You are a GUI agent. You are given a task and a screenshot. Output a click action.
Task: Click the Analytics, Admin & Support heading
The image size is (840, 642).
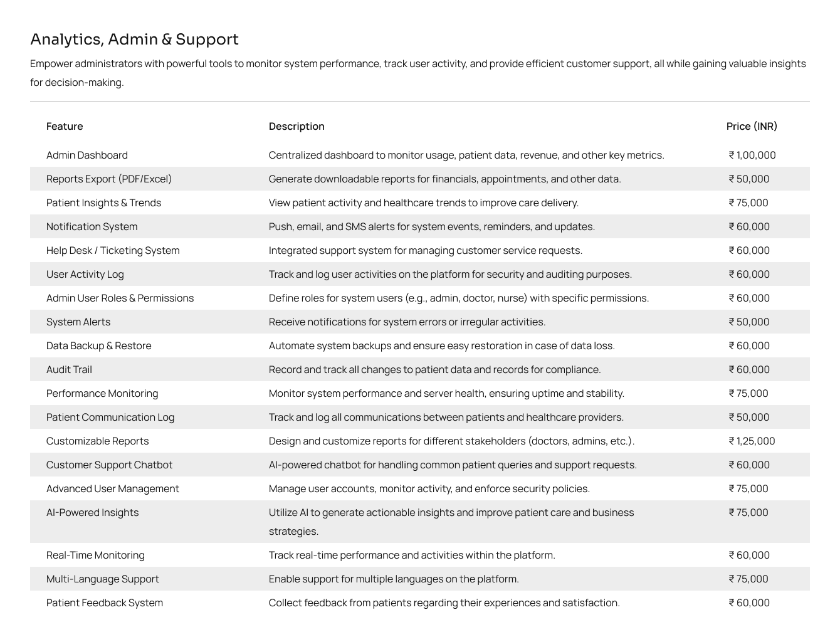(134, 39)
